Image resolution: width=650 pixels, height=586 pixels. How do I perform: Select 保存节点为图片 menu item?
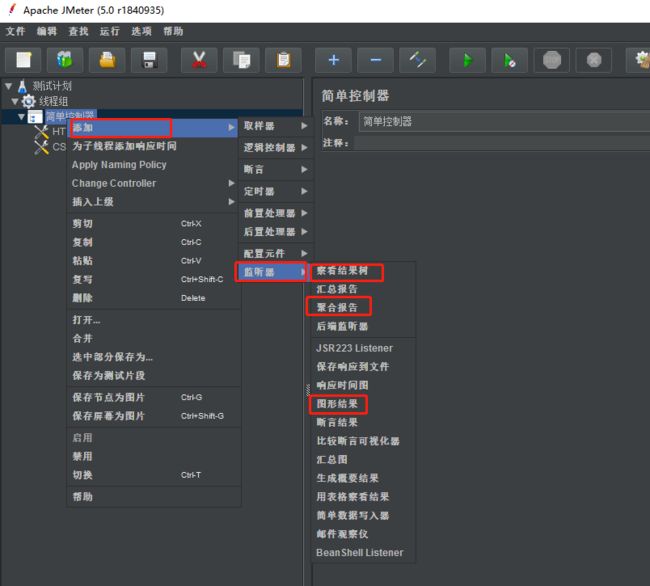[x=153, y=397]
